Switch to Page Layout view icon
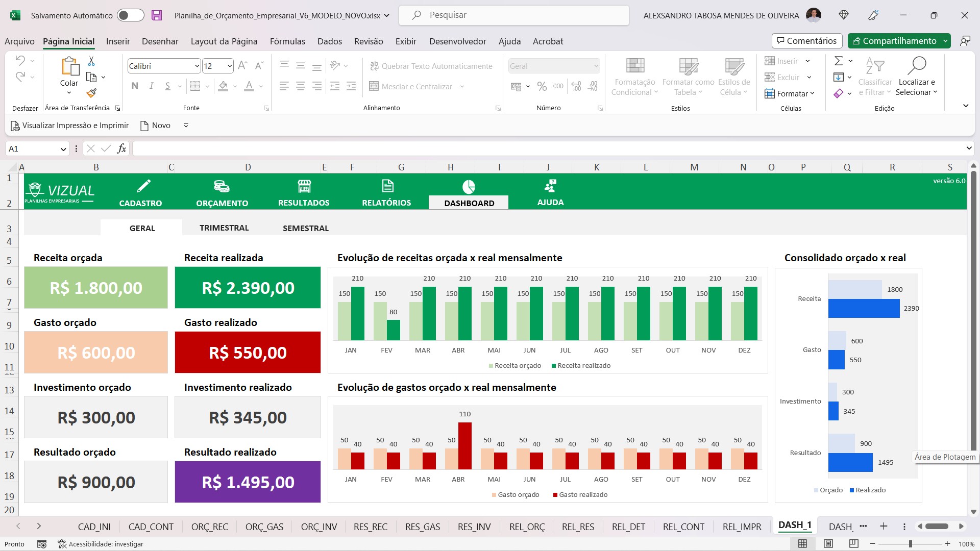This screenshot has height=551, width=980. coord(828,544)
